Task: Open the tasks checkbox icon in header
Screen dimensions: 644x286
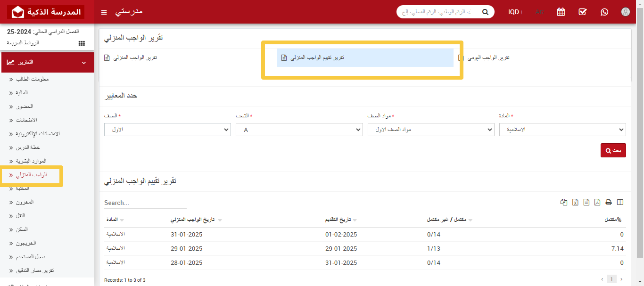Action: [582, 12]
